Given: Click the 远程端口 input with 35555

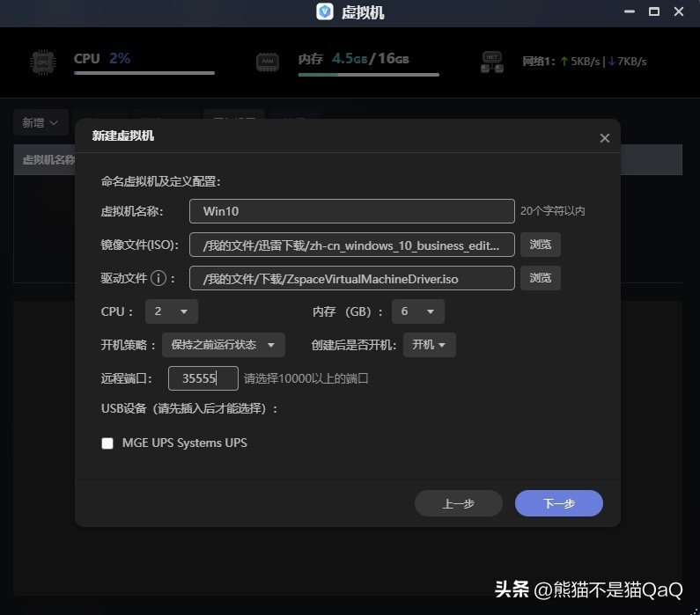Looking at the screenshot, I should coord(203,378).
